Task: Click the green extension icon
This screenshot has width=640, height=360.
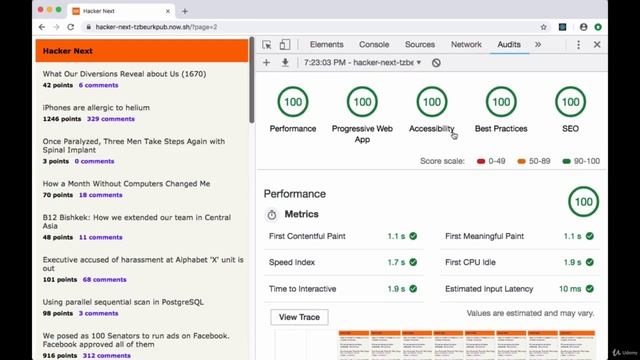Action: click(598, 27)
